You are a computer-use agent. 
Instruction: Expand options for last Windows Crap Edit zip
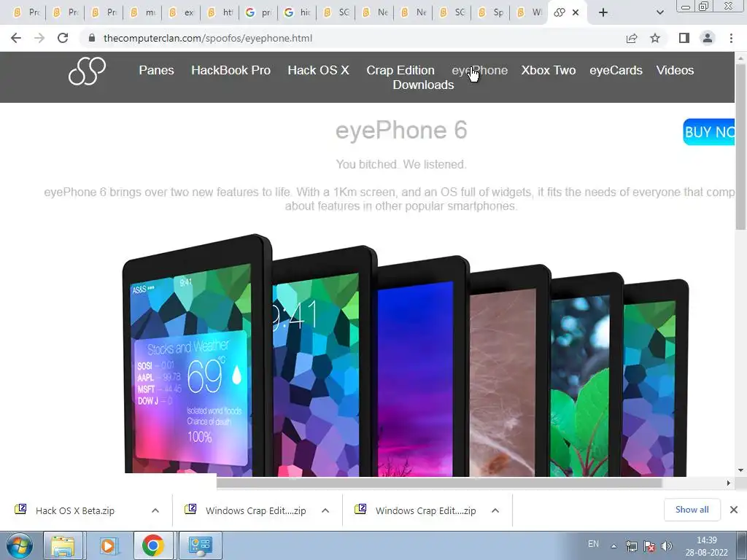coord(495,510)
